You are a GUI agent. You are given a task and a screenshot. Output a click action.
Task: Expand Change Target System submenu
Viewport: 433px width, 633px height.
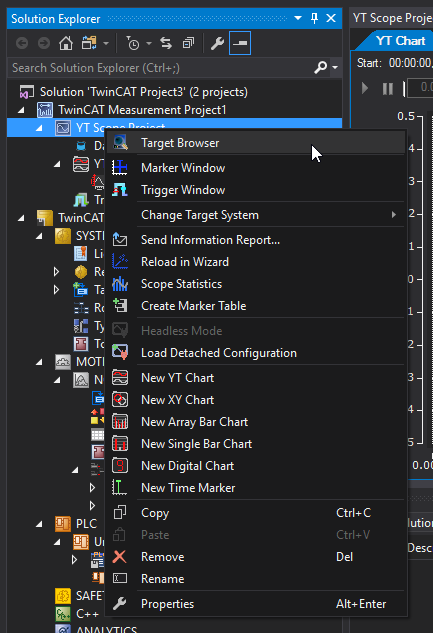[255, 215]
